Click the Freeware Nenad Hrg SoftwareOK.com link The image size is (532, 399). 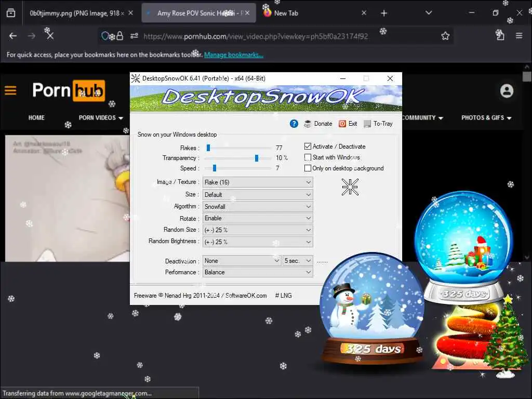pyautogui.click(x=200, y=296)
